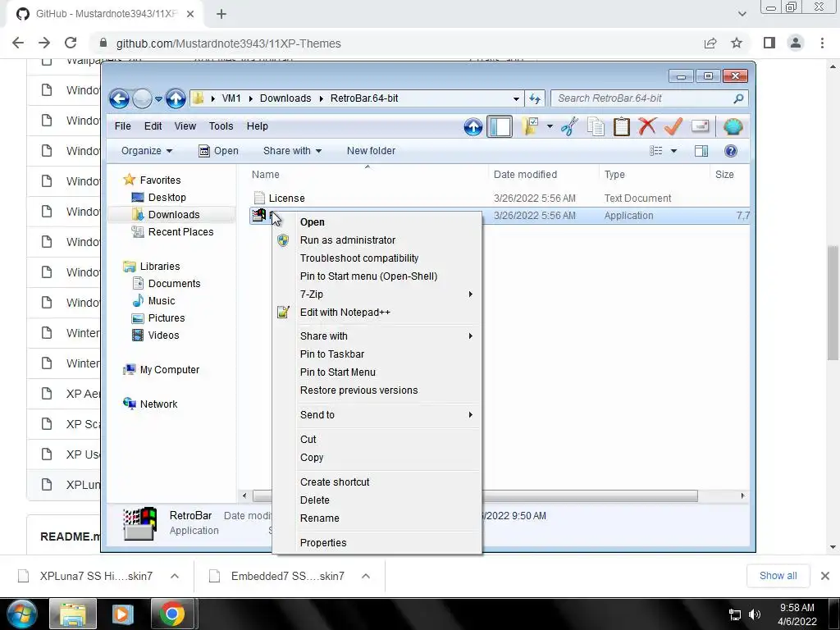Click the New folder button
This screenshot has width=840, height=630.
pos(371,151)
